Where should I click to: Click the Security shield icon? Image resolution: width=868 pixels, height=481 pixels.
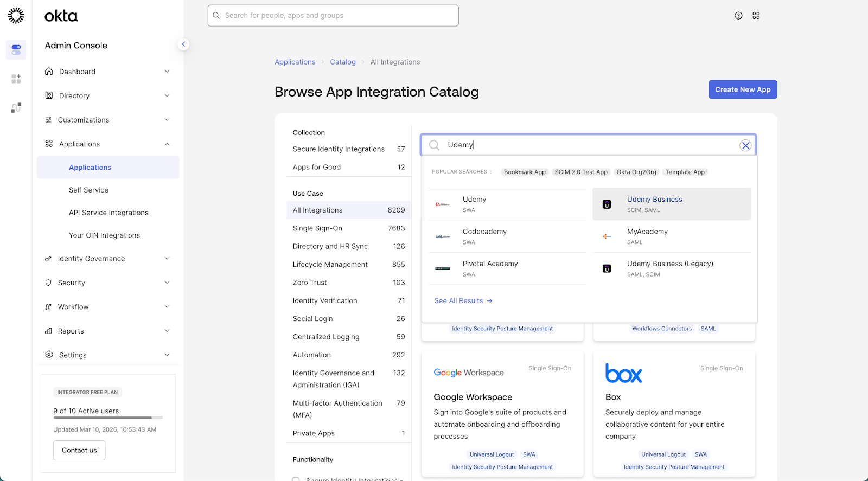point(48,283)
